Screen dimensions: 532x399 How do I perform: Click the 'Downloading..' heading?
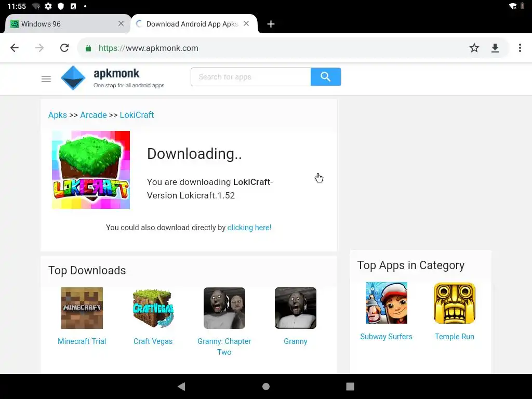(x=194, y=154)
